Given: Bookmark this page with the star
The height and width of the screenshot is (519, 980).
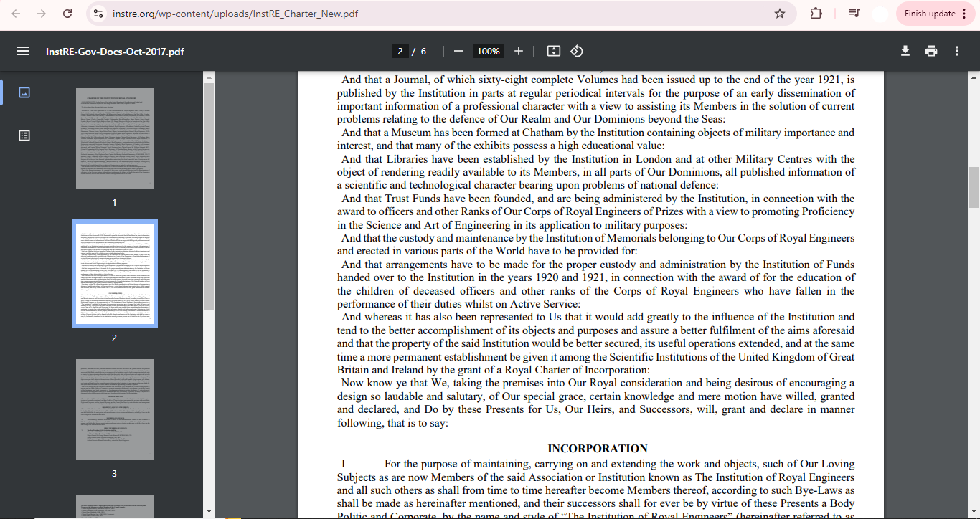Looking at the screenshot, I should tap(780, 14).
